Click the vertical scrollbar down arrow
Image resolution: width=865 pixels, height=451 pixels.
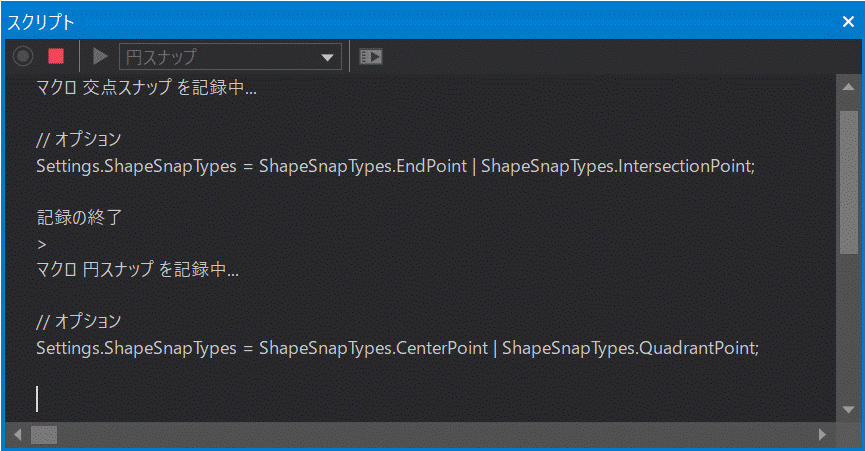click(848, 412)
